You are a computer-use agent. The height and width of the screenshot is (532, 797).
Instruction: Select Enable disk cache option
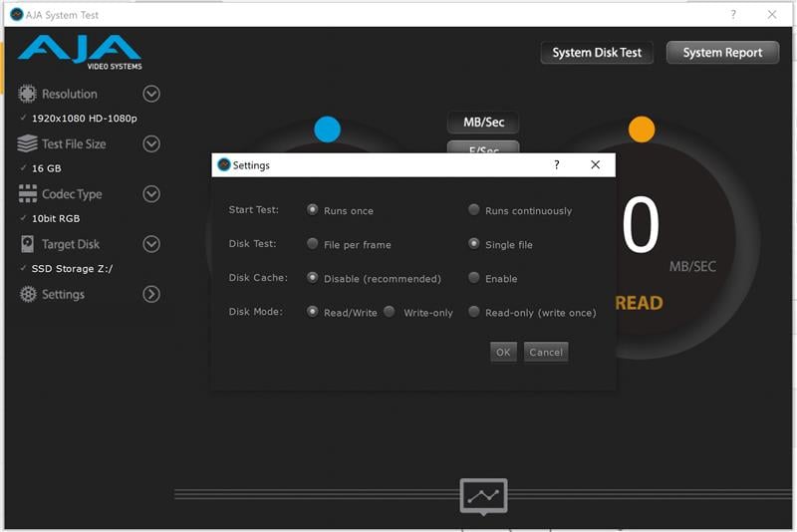pos(474,277)
